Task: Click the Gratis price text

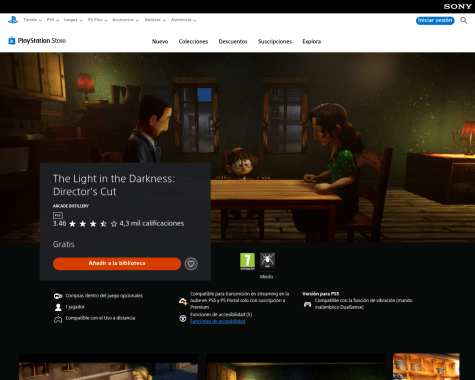Action: 64,244
